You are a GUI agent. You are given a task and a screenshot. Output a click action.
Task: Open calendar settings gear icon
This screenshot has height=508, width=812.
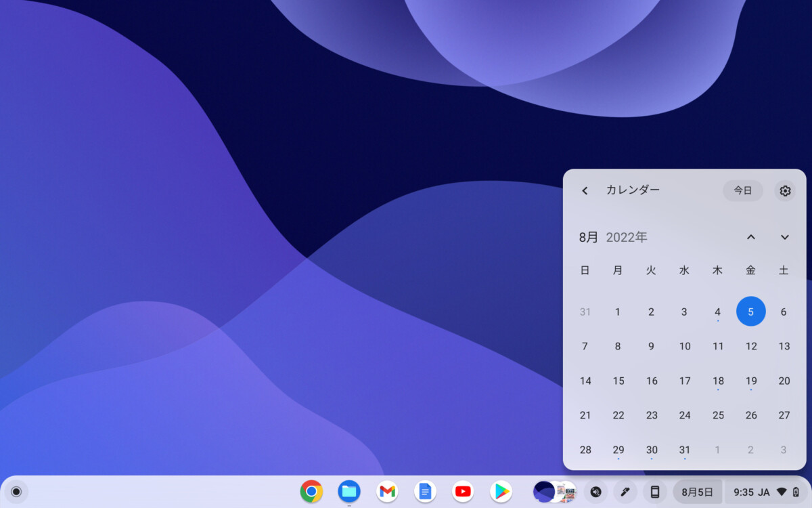[785, 191]
